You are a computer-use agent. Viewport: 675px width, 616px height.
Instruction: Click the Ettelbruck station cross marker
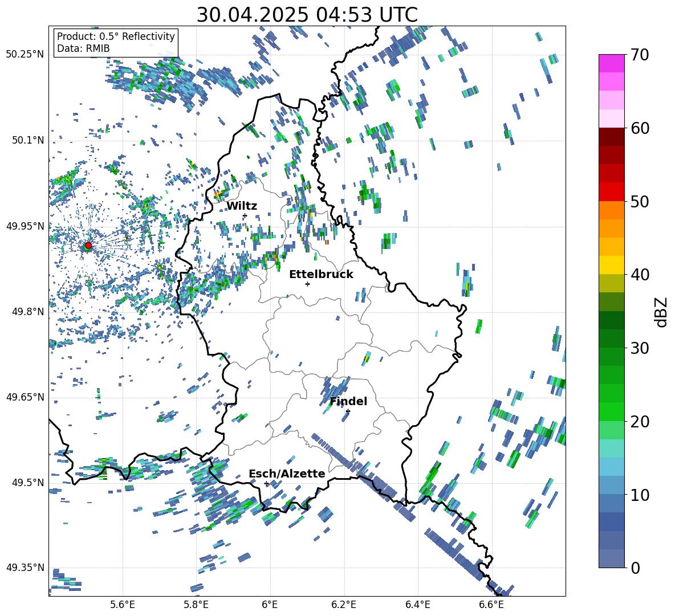pyautogui.click(x=307, y=284)
